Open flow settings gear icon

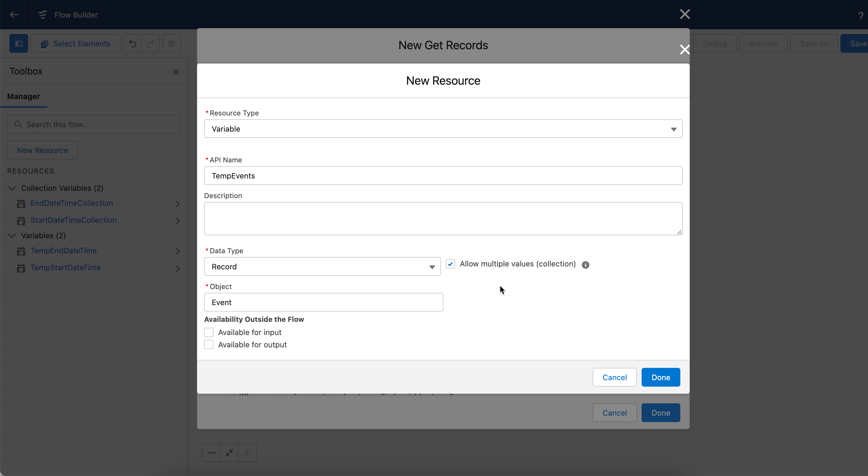[x=172, y=43]
